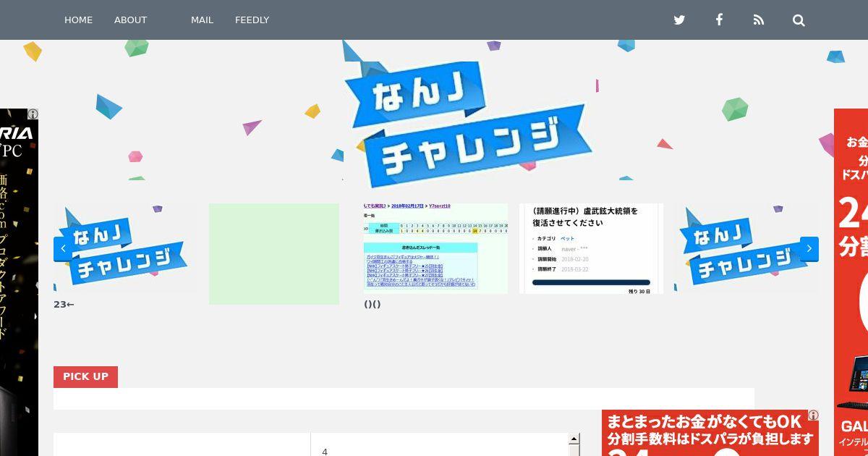Click the PICK UP label
The height and width of the screenshot is (456, 868).
[x=85, y=376]
